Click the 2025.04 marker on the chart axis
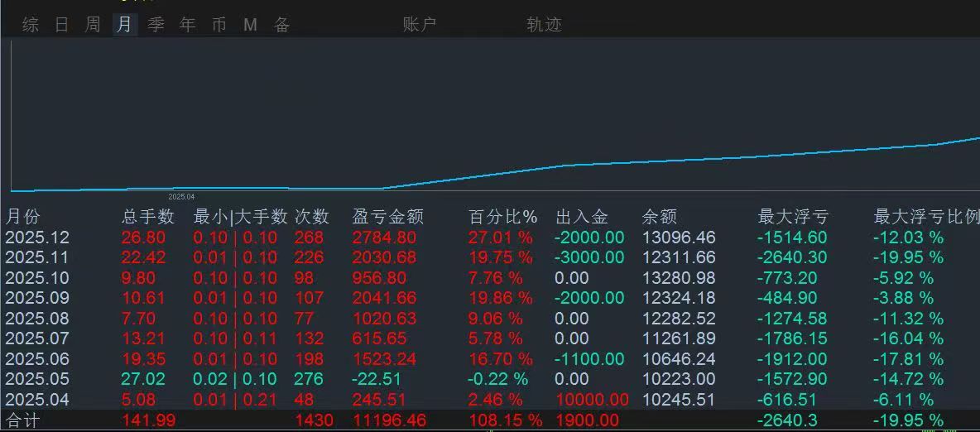This screenshot has width=980, height=432. pos(181,196)
